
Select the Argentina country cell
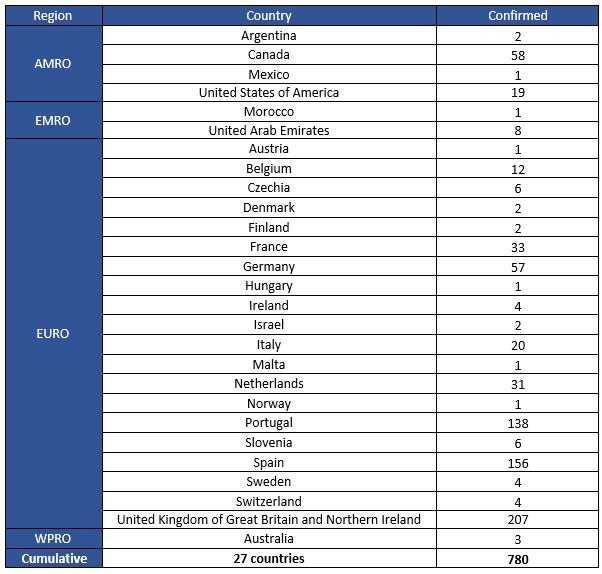click(x=268, y=36)
